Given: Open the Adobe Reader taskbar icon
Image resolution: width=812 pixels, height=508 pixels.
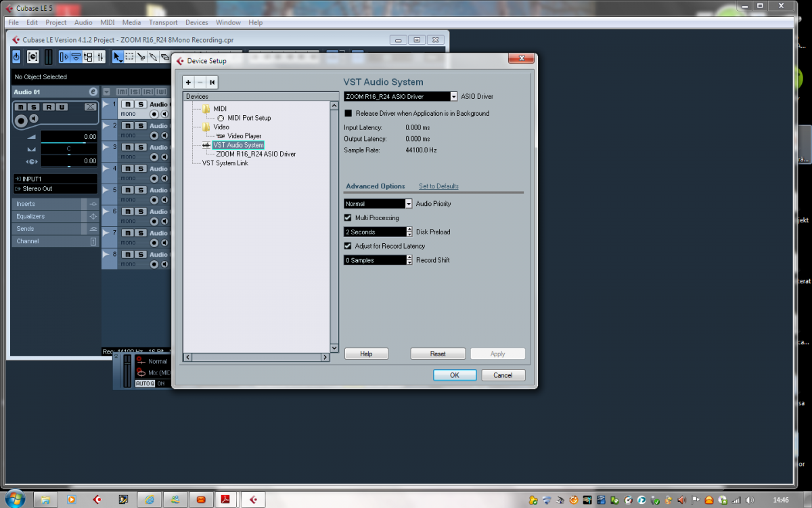Looking at the screenshot, I should 225,500.
